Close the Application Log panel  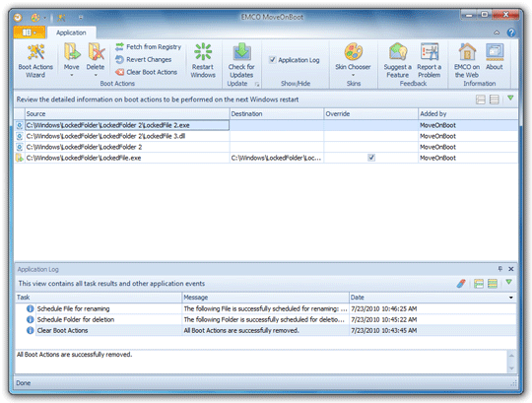coord(511,269)
